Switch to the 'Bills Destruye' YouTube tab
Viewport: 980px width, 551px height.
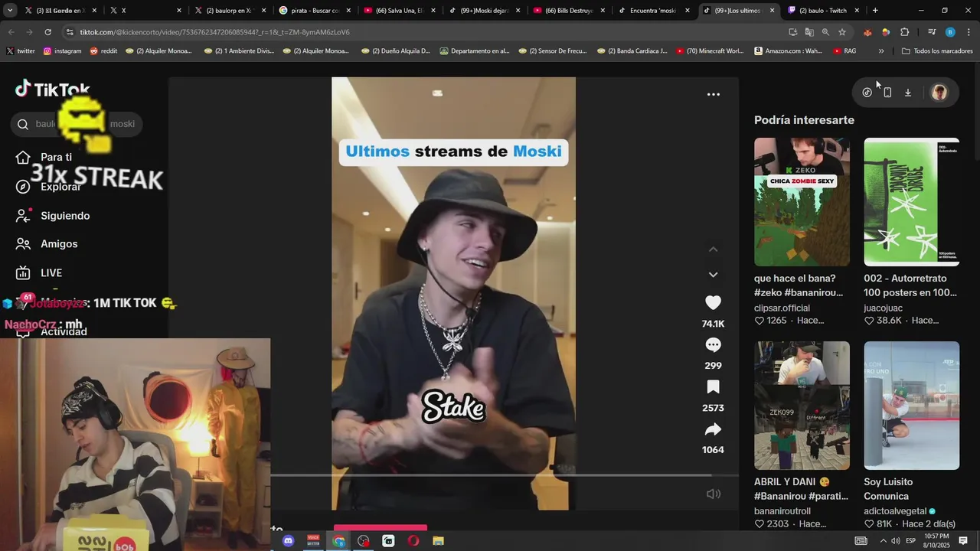(x=569, y=11)
